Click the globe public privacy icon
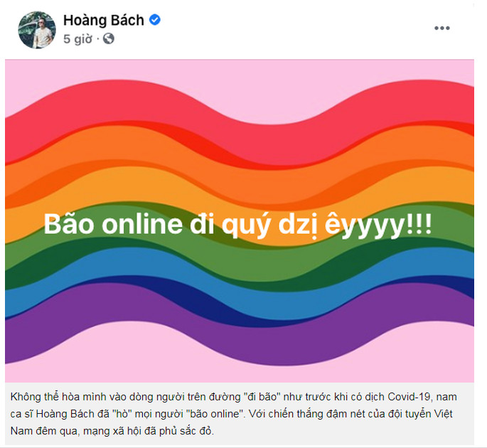This screenshot has width=487, height=448. (x=109, y=39)
